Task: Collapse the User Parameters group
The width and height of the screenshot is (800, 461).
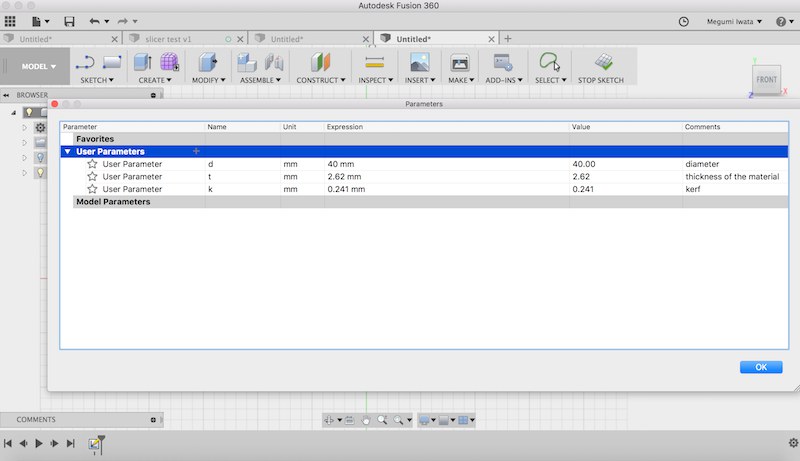Action: pyautogui.click(x=67, y=151)
